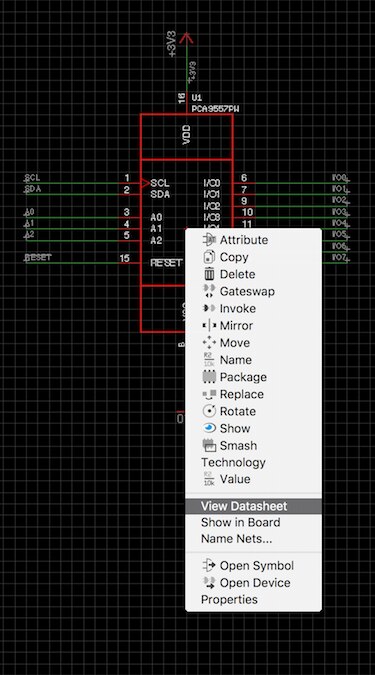375x675 pixels.
Task: Select the PCA9557PW part value label
Action: [216, 109]
